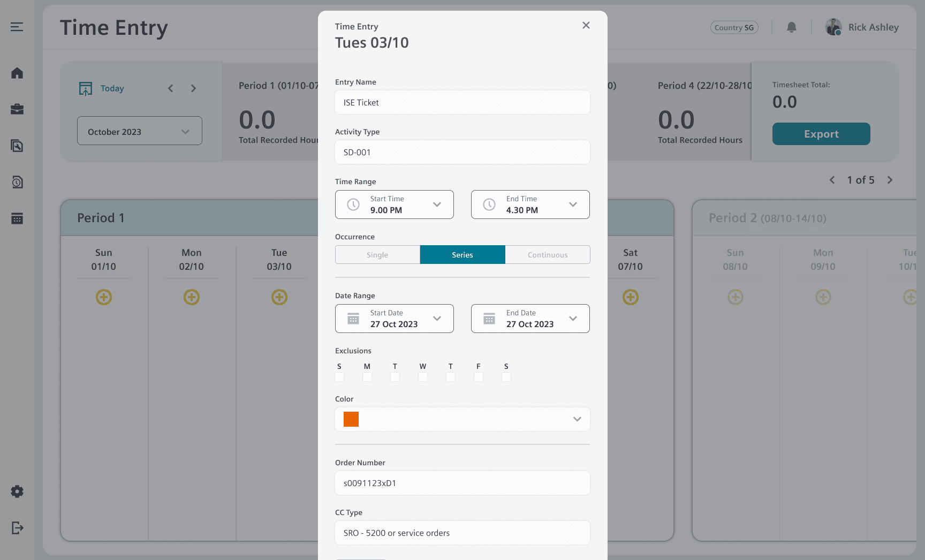Click the End Time clock icon
925x560 pixels.
coord(489,205)
